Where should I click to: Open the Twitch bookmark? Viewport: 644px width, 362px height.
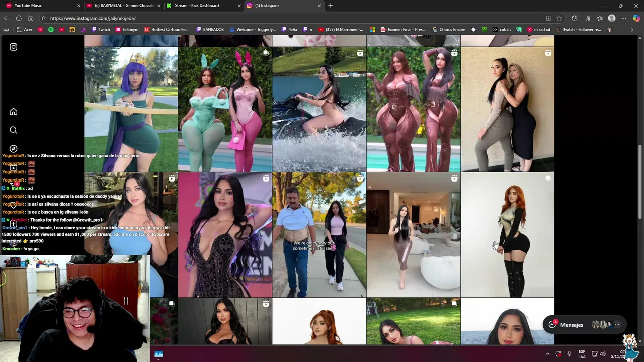point(100,29)
